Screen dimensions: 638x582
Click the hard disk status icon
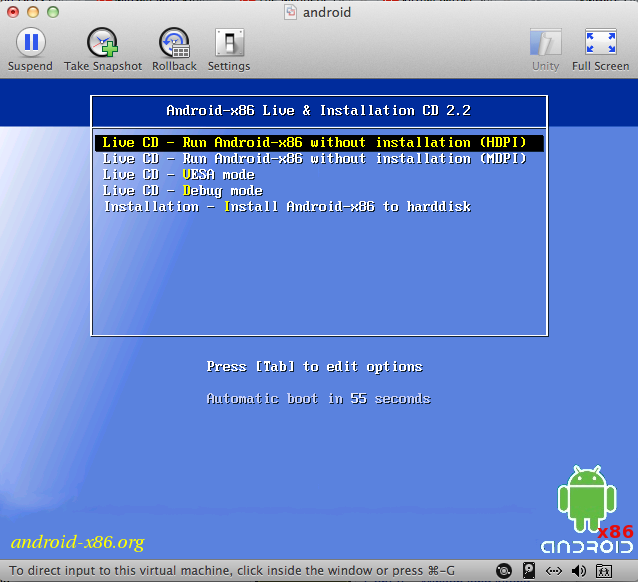point(529,571)
